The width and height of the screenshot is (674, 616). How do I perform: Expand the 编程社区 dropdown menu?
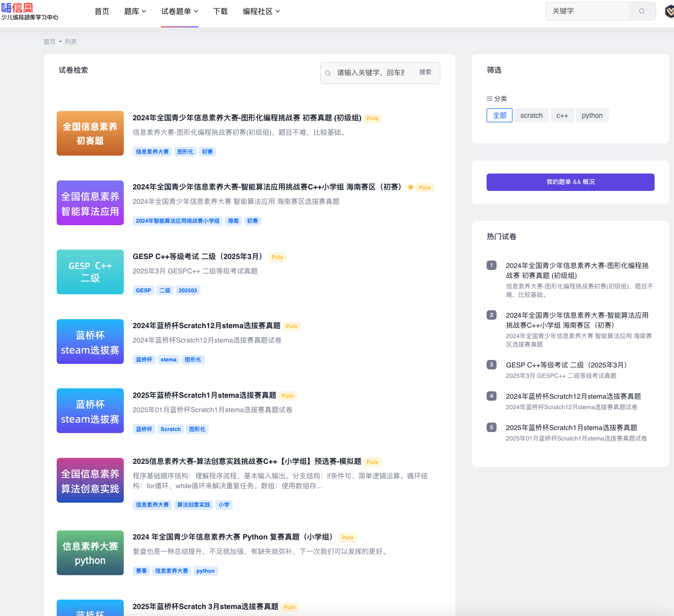[261, 11]
